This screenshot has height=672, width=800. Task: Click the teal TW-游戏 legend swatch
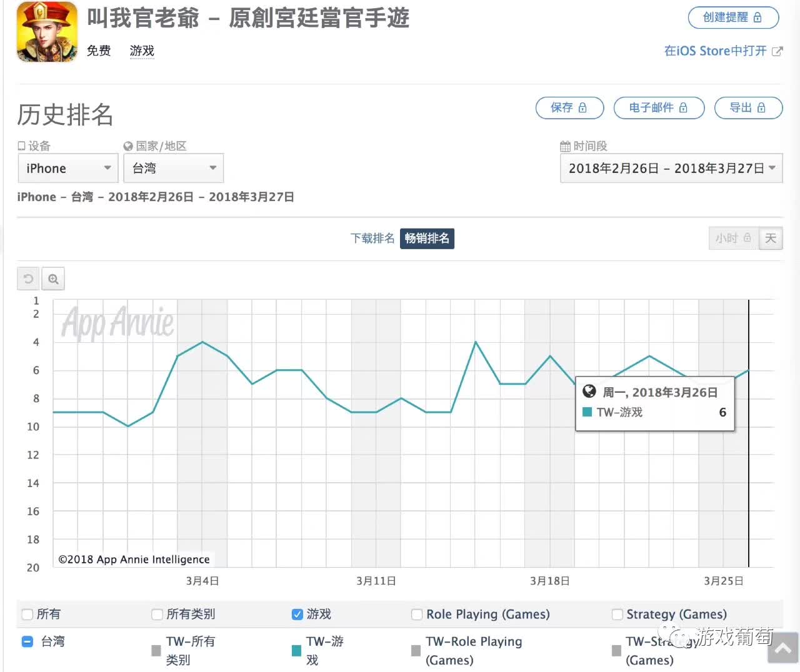coord(296,651)
